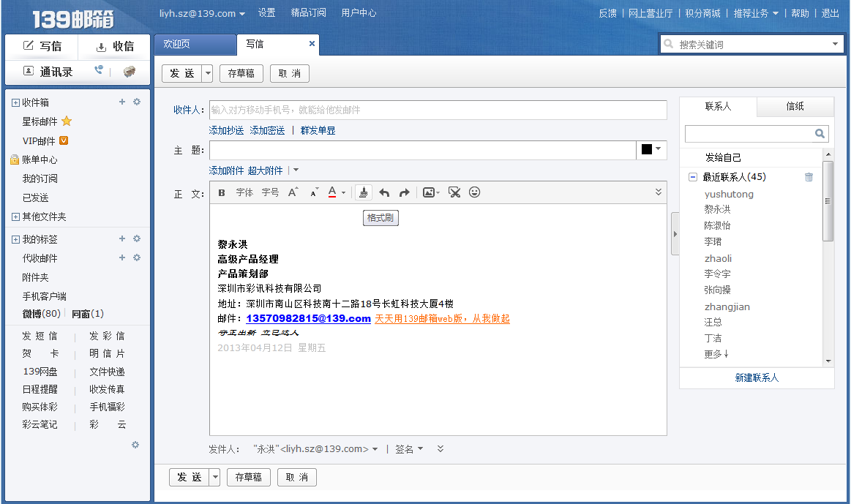Image resolution: width=851 pixels, height=504 pixels.
Task: Switch to the 欢迎页 tab
Action: (x=176, y=44)
